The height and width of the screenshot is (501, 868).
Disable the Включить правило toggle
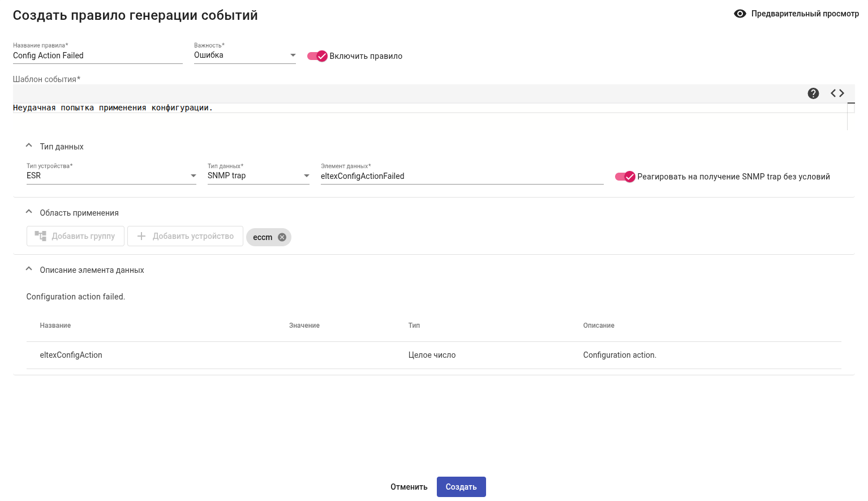(x=317, y=56)
